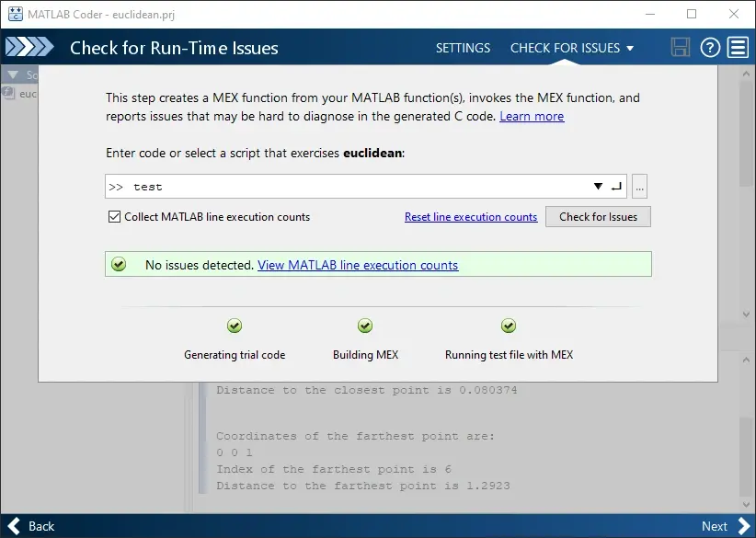Follow the Learn more link
This screenshot has height=538, width=756.
pyautogui.click(x=532, y=116)
